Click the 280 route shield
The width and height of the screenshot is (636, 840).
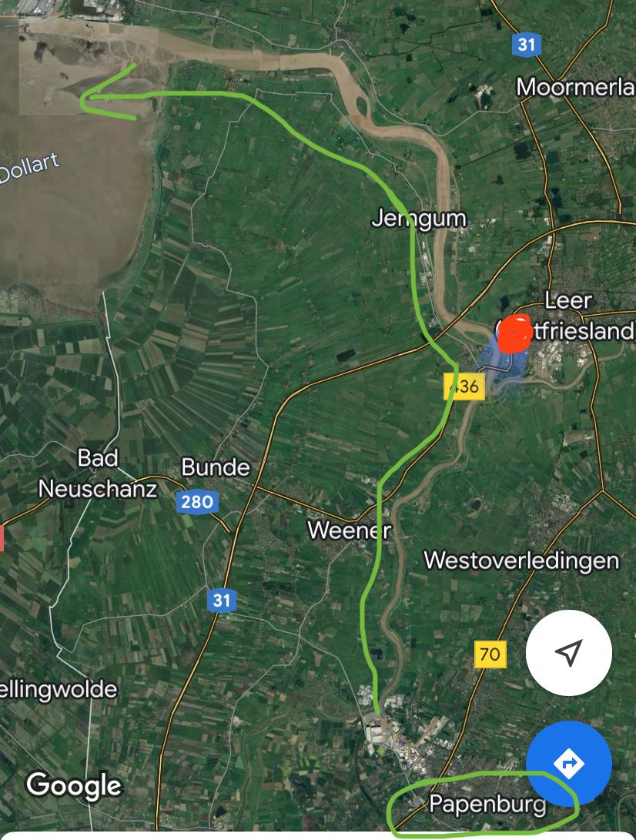[x=196, y=502]
